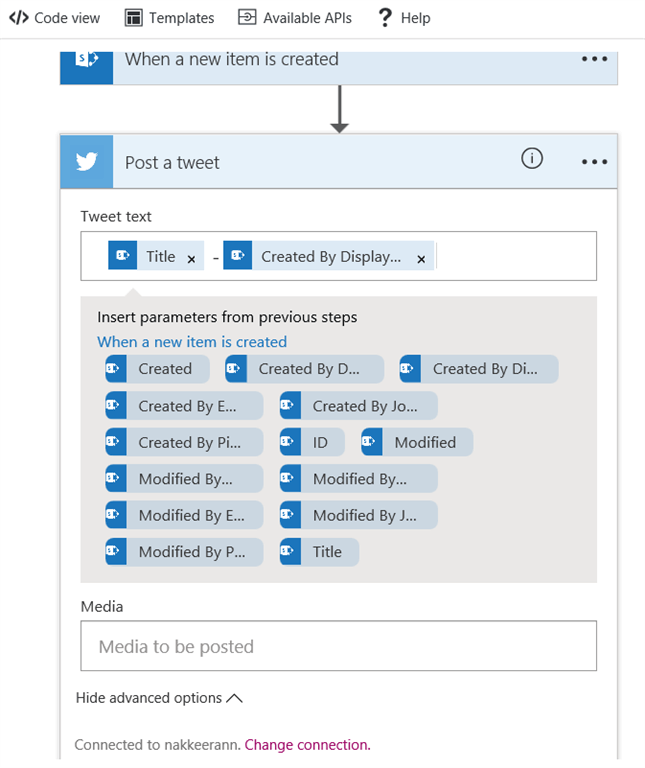Click the Change connection link
The image size is (645, 768).
tap(307, 744)
